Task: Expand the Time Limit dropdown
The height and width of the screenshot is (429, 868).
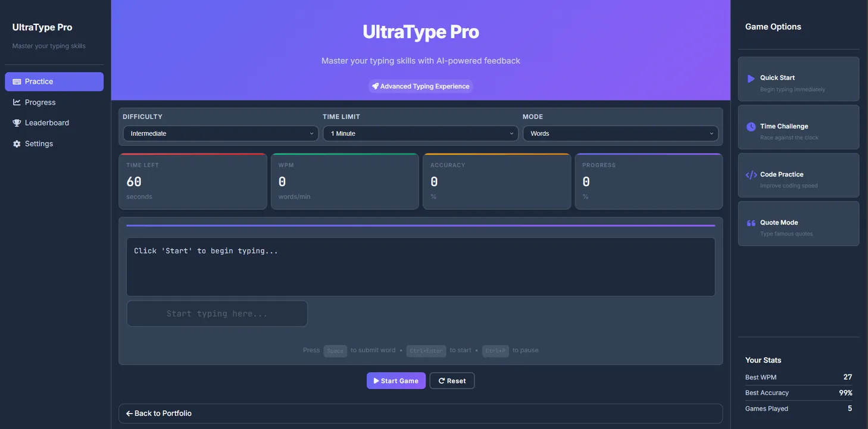Action: click(420, 133)
